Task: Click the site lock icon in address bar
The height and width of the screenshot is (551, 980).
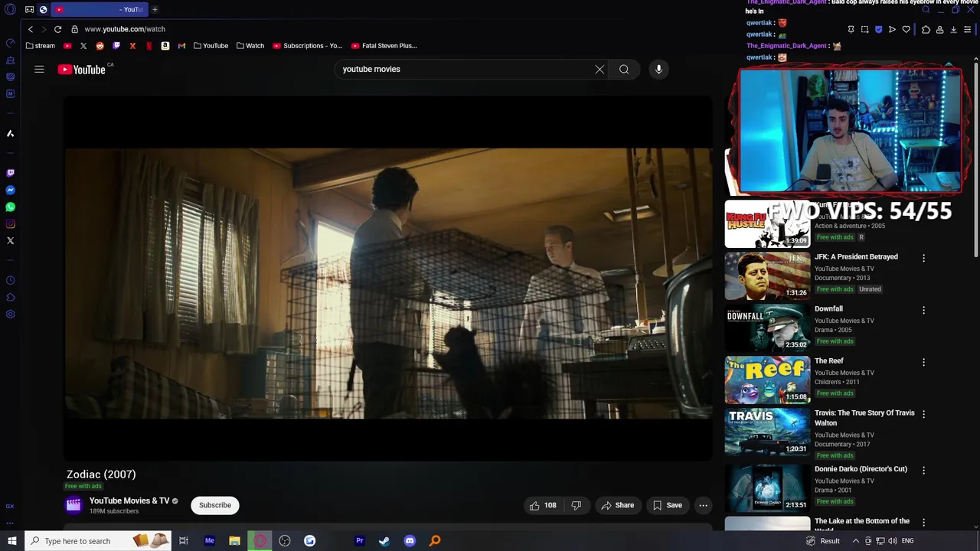Action: coord(74,29)
